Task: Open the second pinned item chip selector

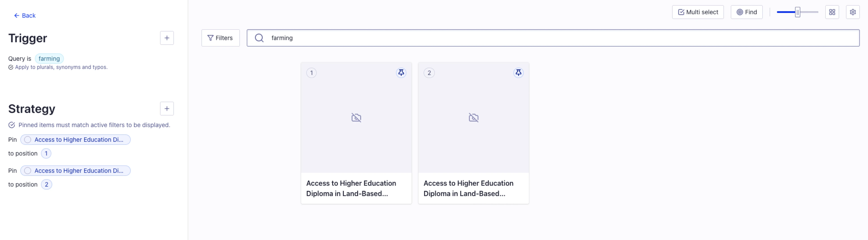Action: click(75, 171)
